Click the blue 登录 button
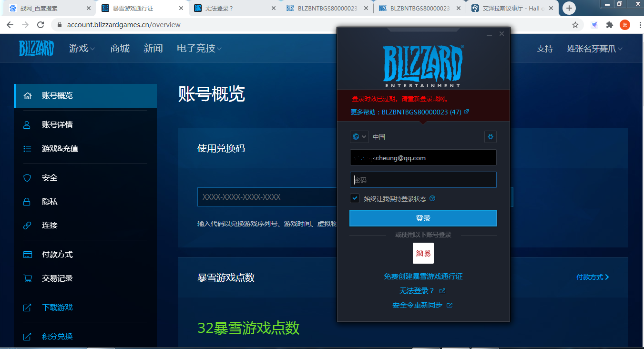 [x=423, y=218]
